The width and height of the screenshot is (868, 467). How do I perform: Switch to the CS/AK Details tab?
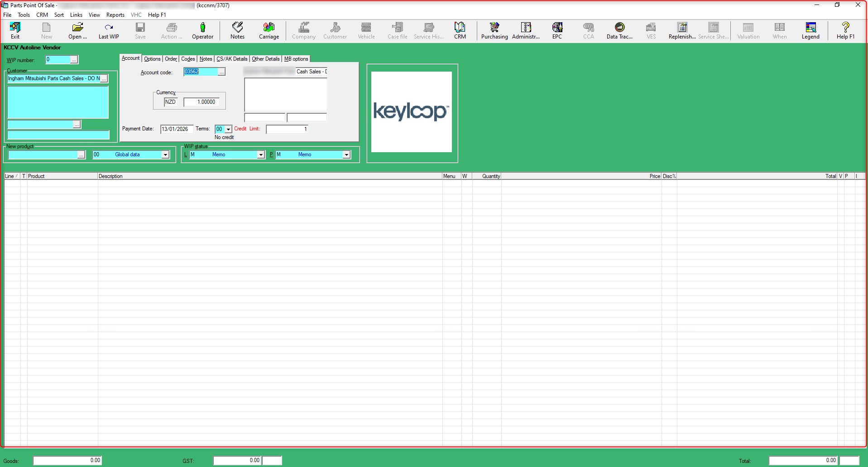(232, 59)
